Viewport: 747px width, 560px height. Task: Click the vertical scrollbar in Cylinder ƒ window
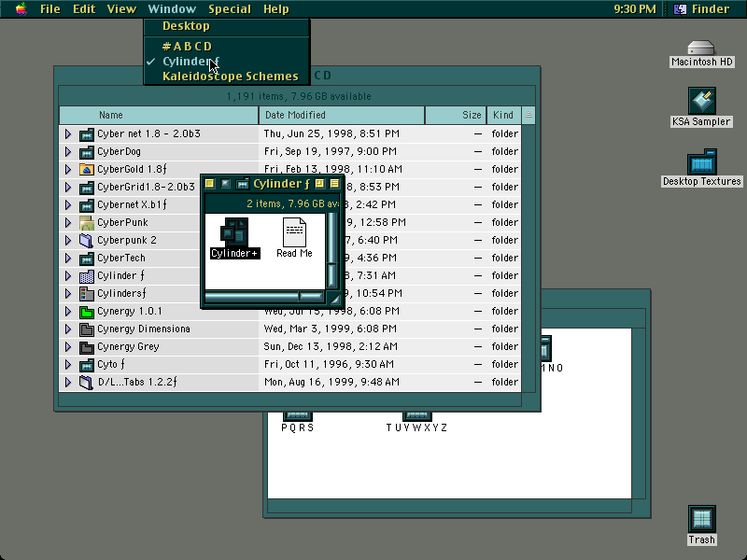click(x=332, y=250)
